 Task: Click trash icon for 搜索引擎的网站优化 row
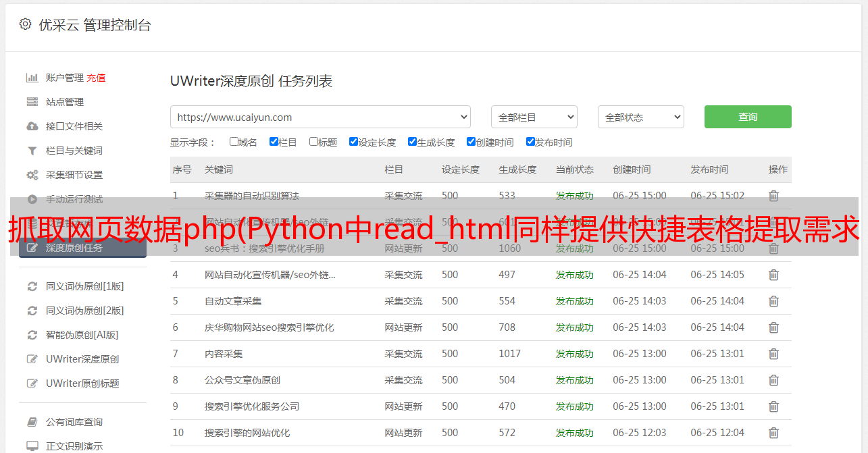(x=773, y=433)
